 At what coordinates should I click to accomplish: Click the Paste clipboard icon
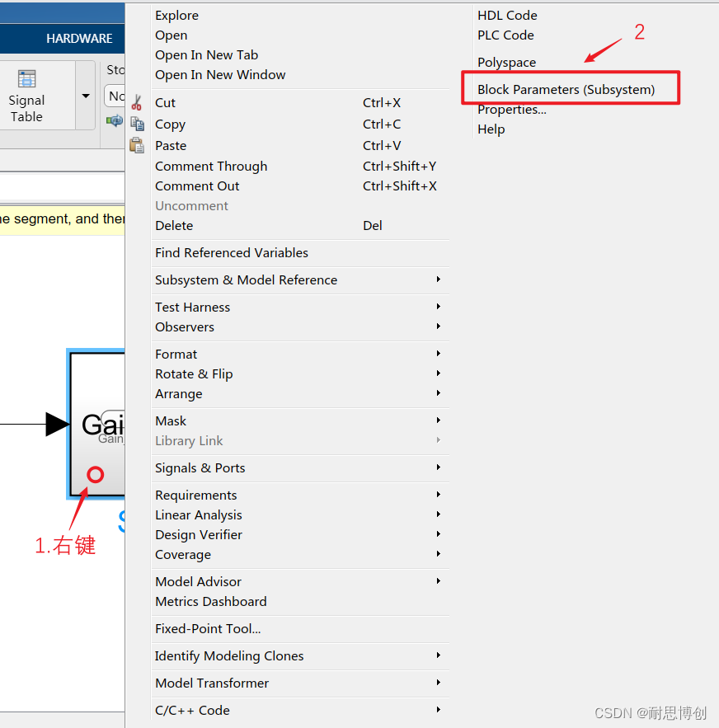(137, 145)
